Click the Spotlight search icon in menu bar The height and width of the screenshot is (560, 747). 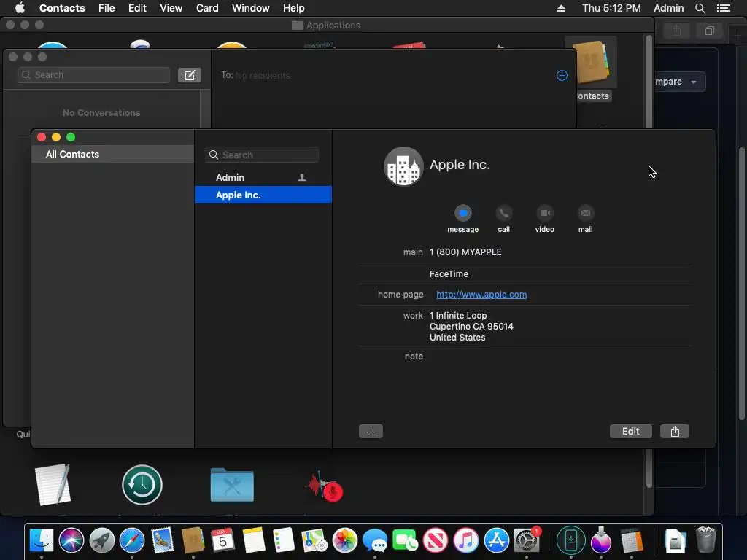pos(700,8)
